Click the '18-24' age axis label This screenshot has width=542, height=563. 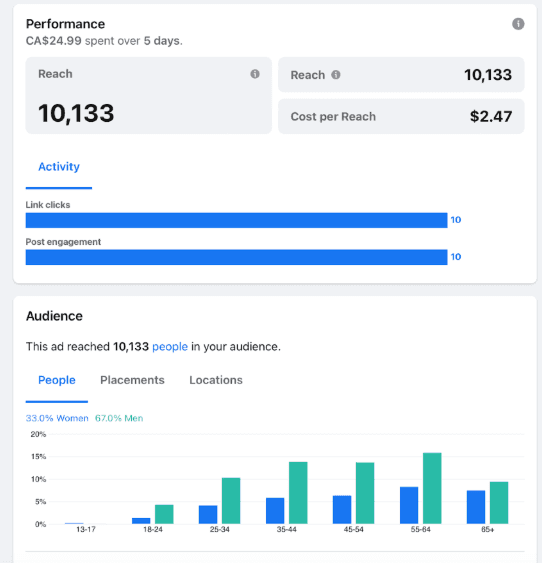pyautogui.click(x=153, y=529)
